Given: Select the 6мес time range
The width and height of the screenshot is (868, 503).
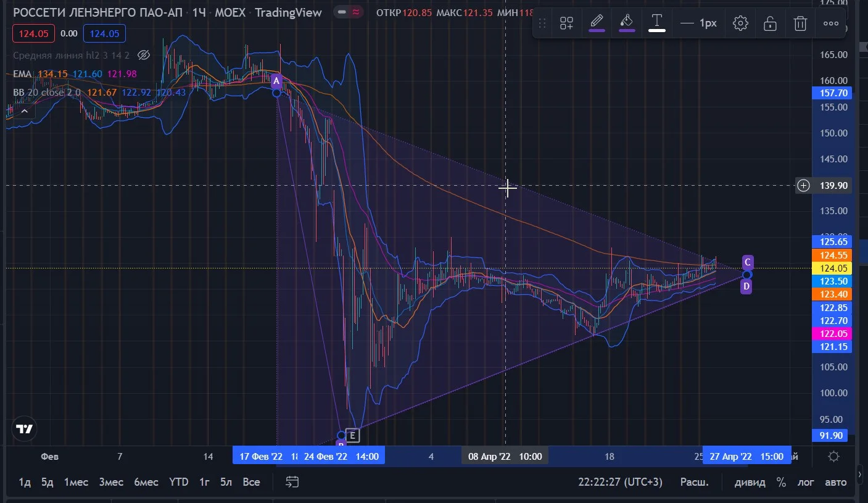Looking at the screenshot, I should pyautogui.click(x=146, y=482).
